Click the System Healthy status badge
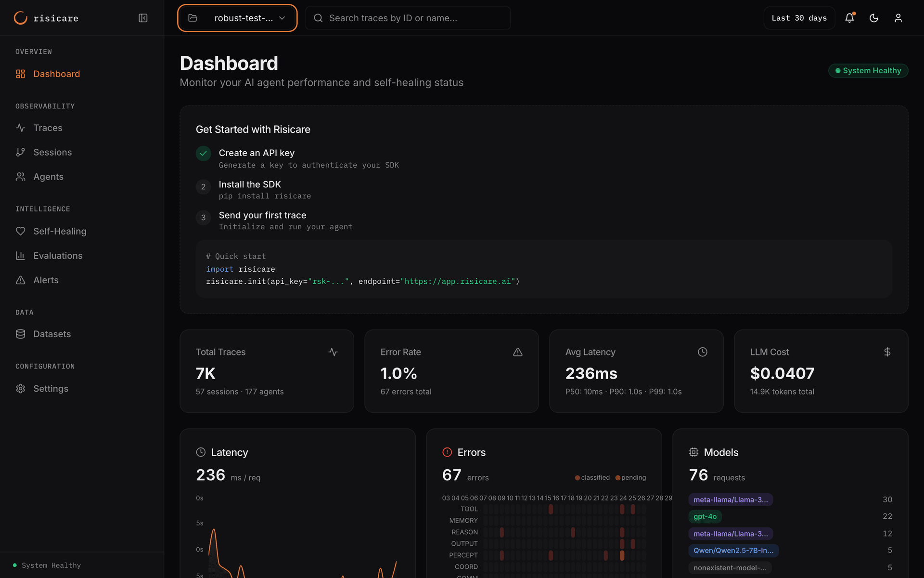Image resolution: width=924 pixels, height=578 pixels. click(x=868, y=70)
